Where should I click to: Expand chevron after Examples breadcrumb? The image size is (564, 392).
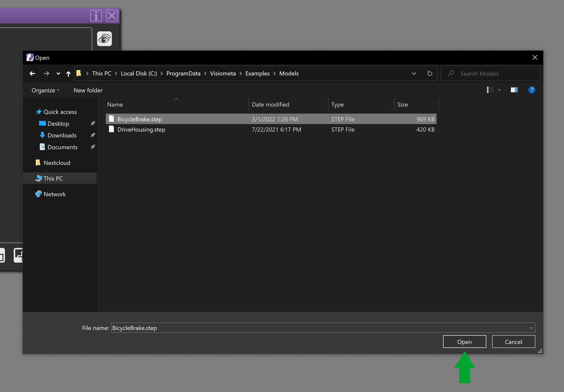(275, 73)
